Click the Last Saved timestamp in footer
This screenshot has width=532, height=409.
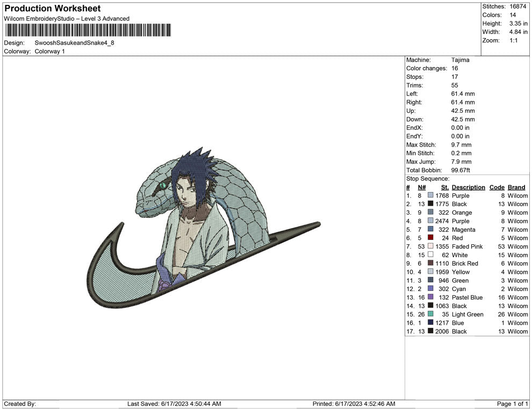tap(174, 404)
